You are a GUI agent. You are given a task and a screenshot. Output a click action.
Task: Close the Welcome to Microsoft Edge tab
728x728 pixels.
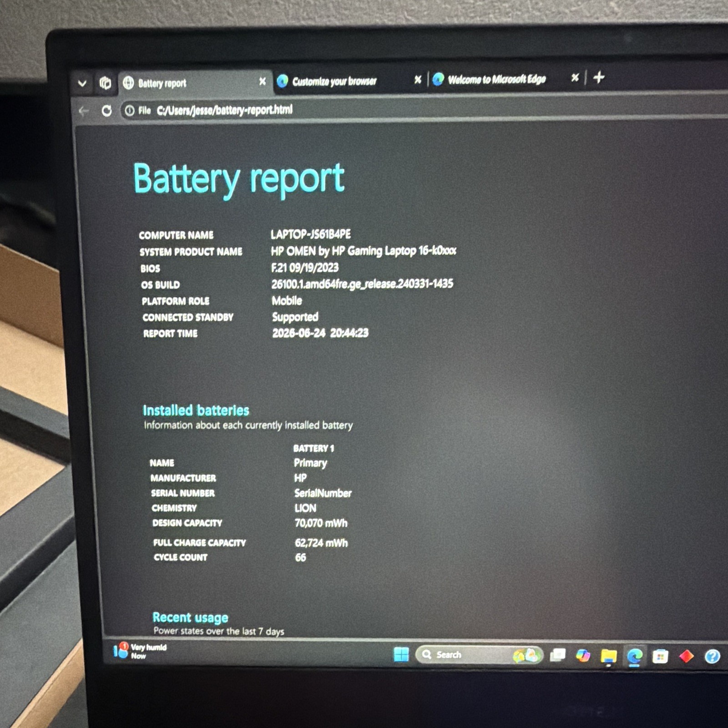pyautogui.click(x=575, y=78)
